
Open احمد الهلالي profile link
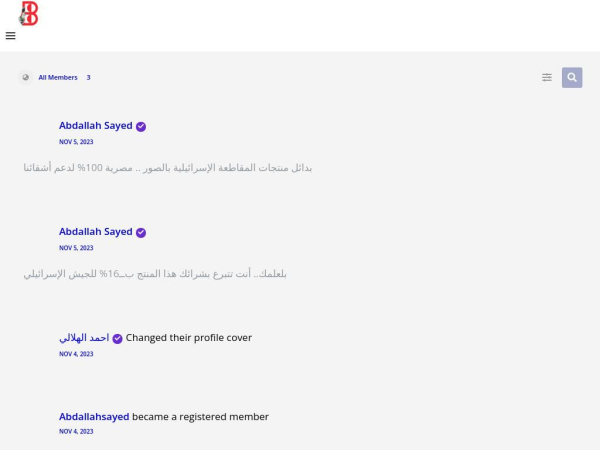(84, 338)
